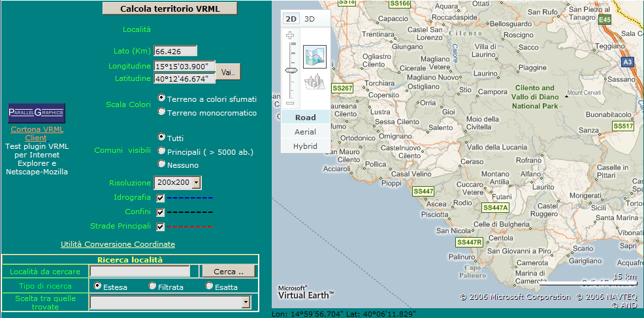644x318 pixels.
Task: Click the Vai.. button
Action: pos(228,72)
